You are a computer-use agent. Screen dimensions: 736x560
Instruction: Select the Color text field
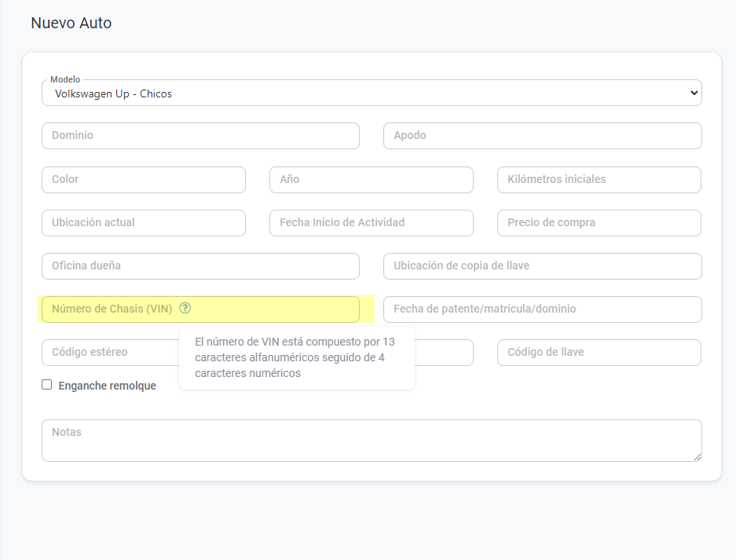[143, 180]
